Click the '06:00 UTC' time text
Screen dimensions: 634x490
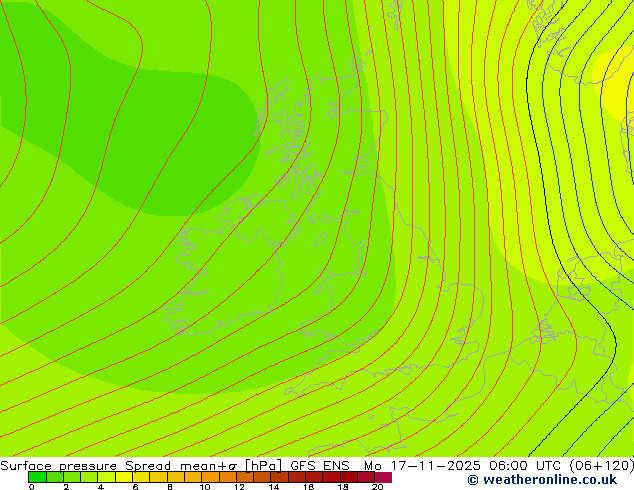coord(525,465)
